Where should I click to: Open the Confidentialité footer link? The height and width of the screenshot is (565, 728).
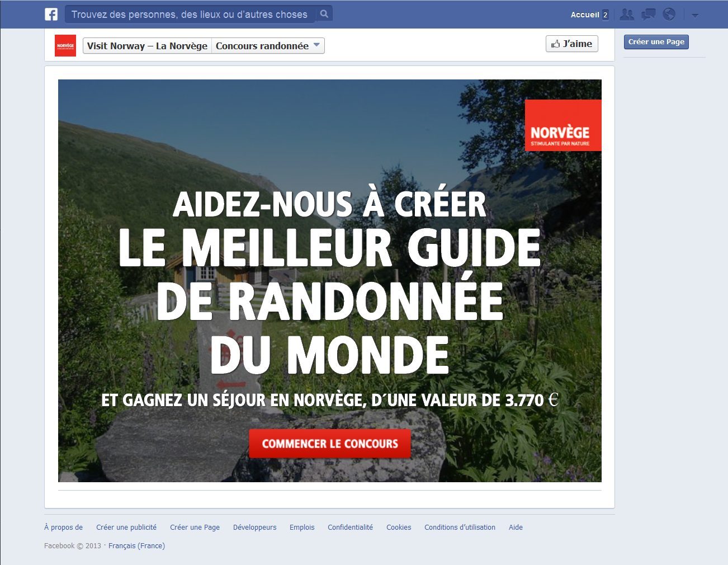point(350,527)
